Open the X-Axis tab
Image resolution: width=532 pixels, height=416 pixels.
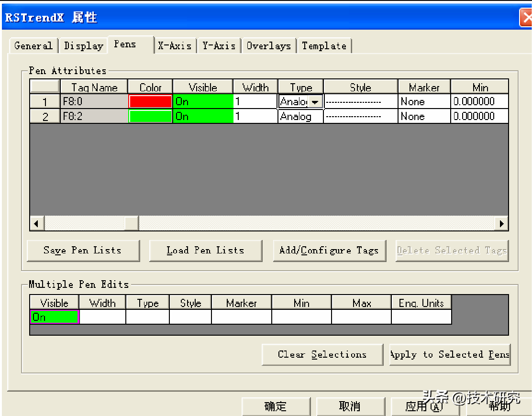click(175, 46)
